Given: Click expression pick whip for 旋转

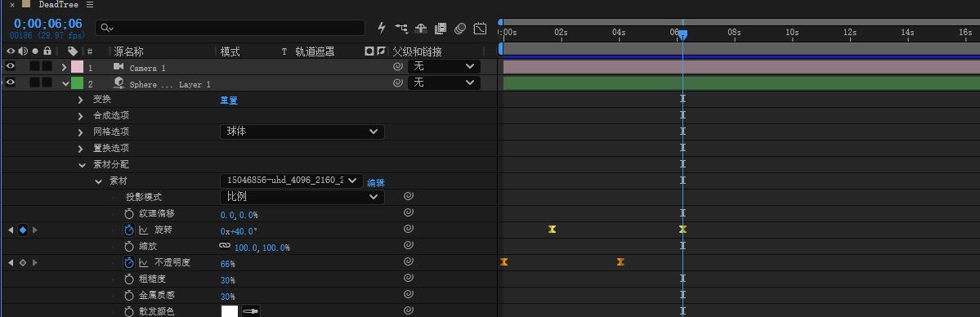Looking at the screenshot, I should coord(408,230).
